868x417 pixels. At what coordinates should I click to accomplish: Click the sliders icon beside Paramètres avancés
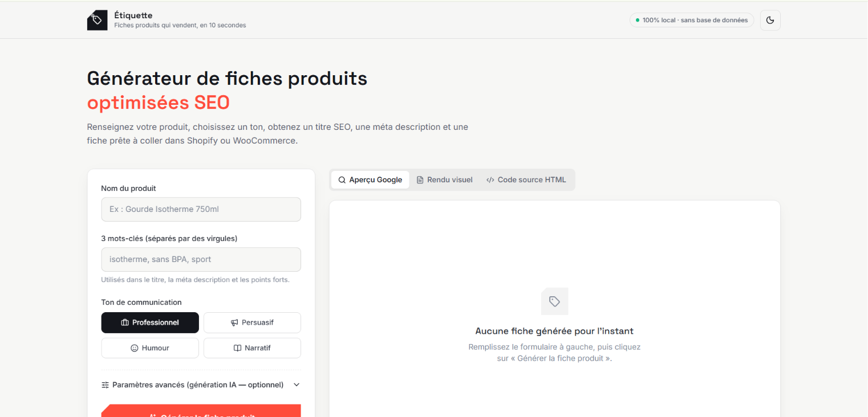pos(105,385)
